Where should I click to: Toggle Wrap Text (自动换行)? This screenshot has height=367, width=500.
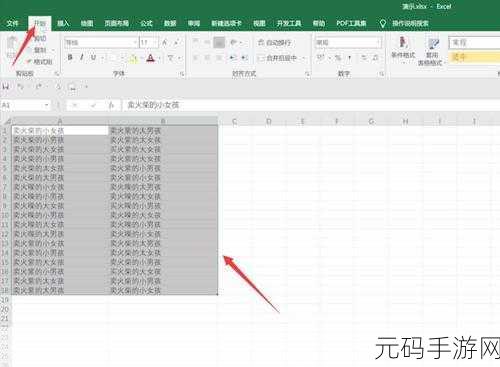pyautogui.click(x=274, y=42)
